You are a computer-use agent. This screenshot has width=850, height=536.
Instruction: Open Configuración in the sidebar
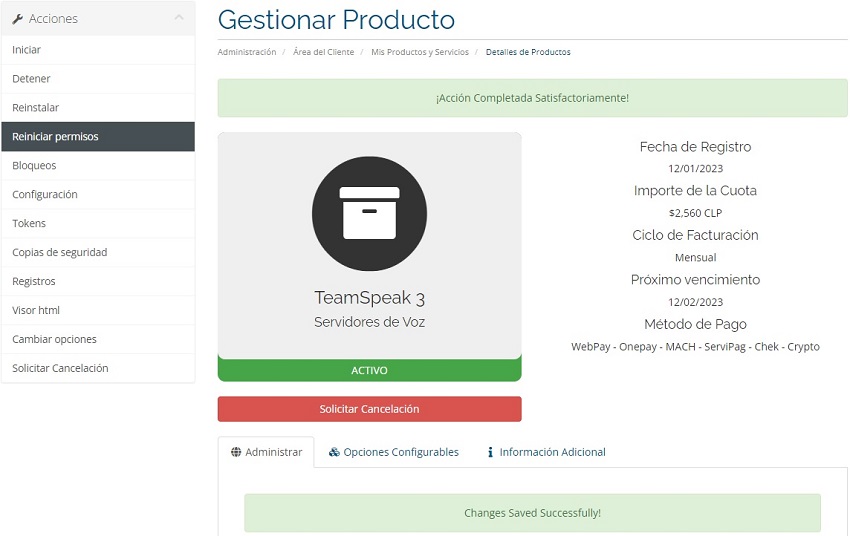[45, 195]
